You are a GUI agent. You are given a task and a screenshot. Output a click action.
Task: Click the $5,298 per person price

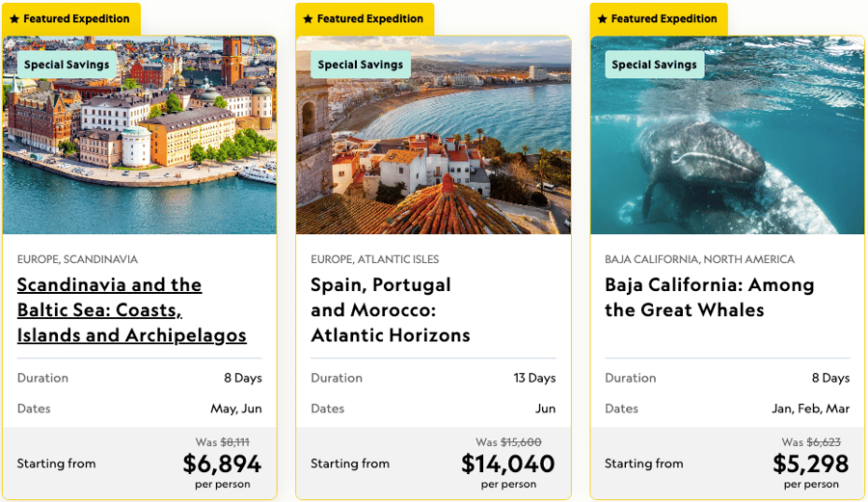click(x=811, y=464)
